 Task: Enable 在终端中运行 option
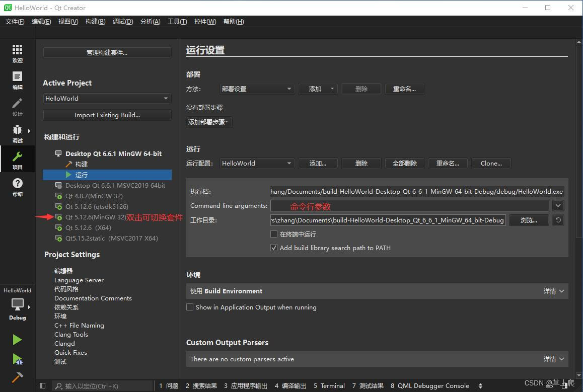[274, 234]
